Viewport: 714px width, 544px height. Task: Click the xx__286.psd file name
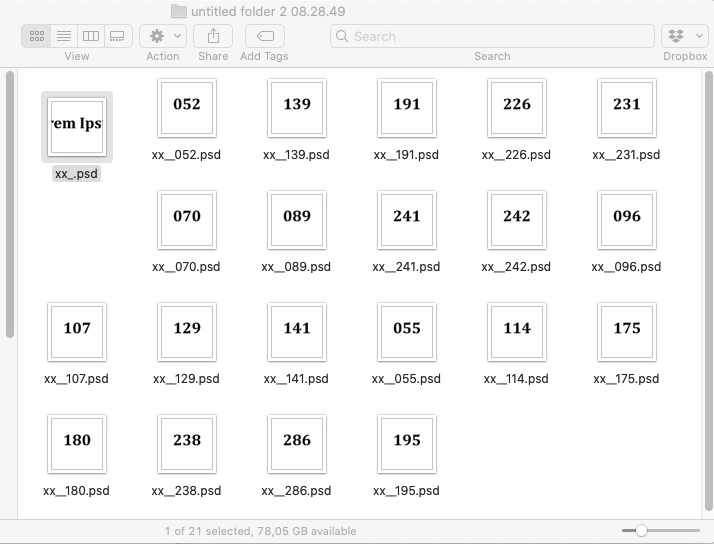296,491
